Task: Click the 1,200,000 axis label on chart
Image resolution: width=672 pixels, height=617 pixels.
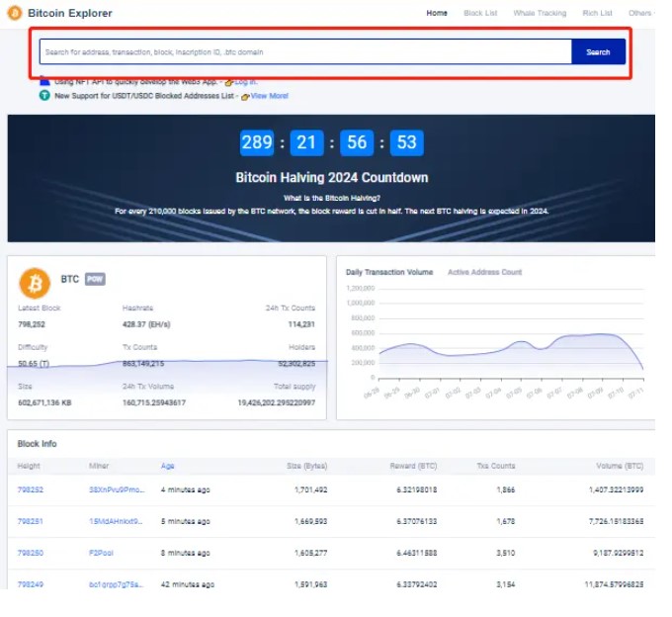Action: click(x=361, y=288)
